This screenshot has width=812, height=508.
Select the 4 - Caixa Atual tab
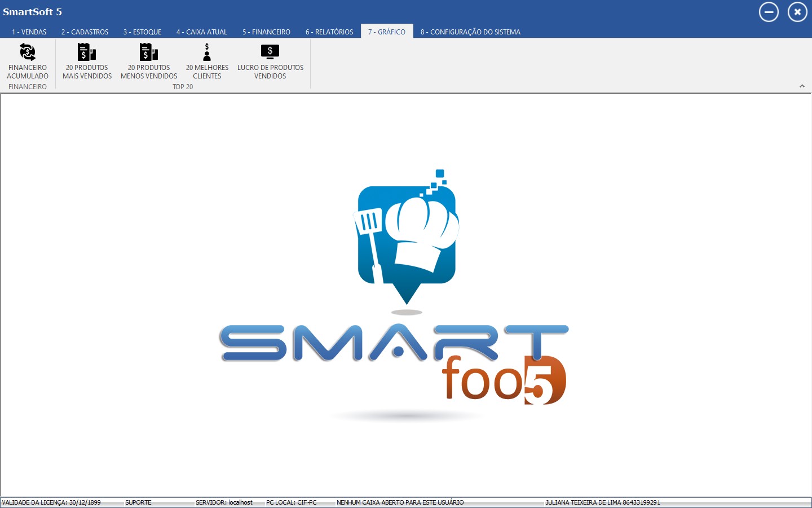[201, 32]
